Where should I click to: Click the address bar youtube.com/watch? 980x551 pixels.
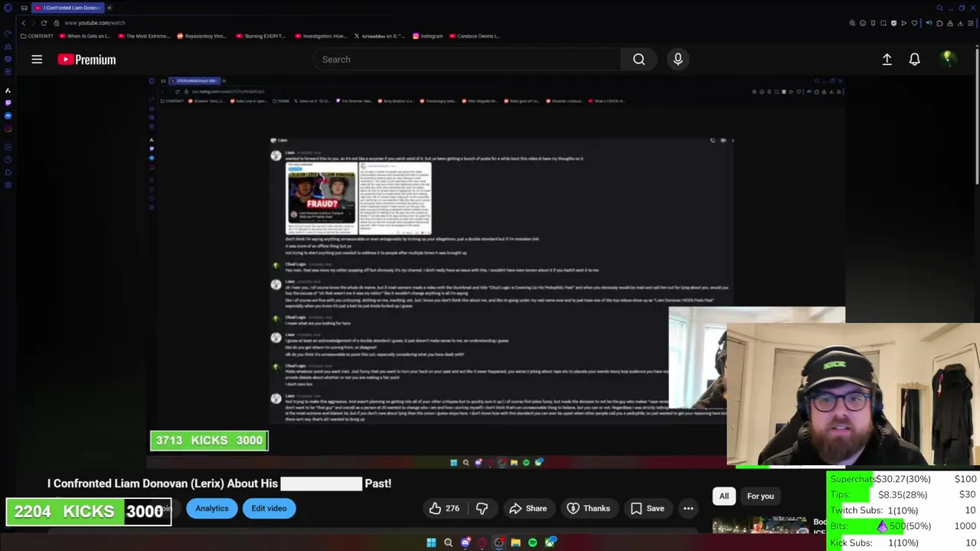pyautogui.click(x=95, y=23)
